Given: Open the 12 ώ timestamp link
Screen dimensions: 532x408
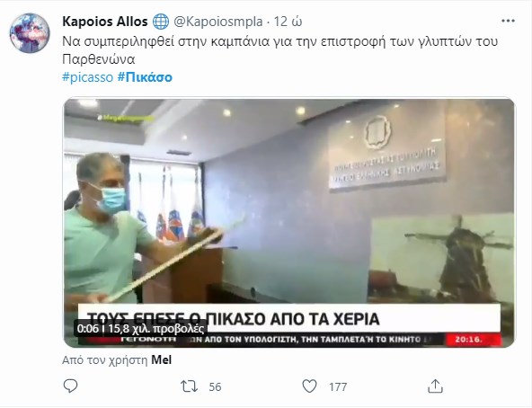Looking at the screenshot, I should pos(288,22).
